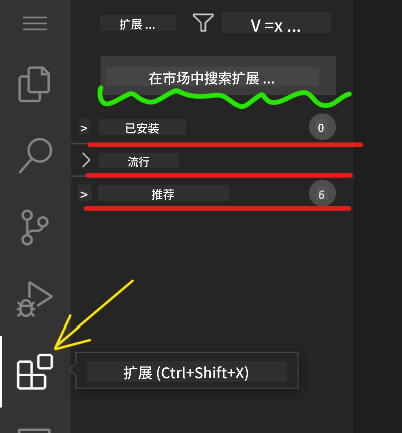Click the hamburger menu icon

coord(35,23)
